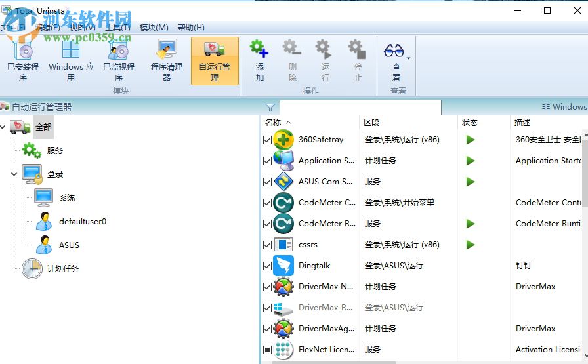Uncheck the Application S... checkbox

click(x=267, y=161)
